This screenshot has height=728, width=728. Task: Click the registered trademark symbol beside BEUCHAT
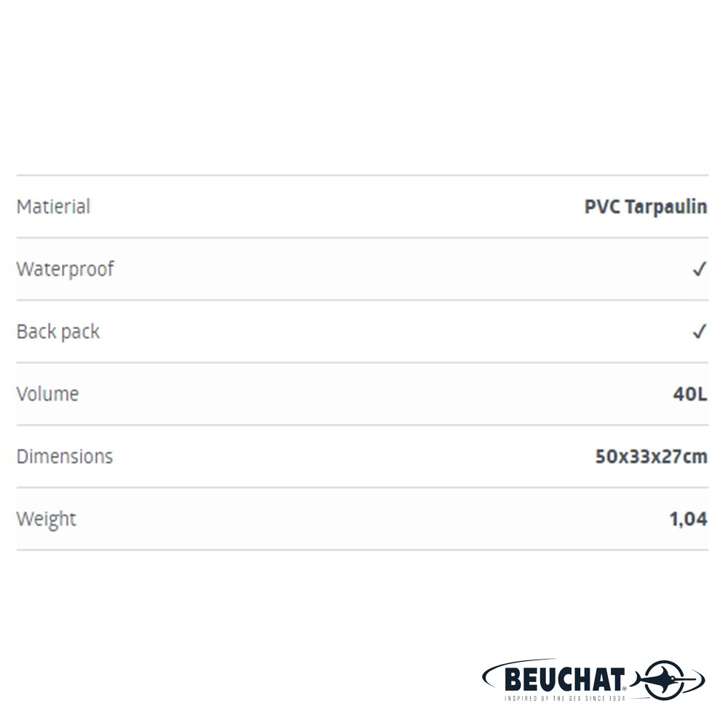click(625, 687)
